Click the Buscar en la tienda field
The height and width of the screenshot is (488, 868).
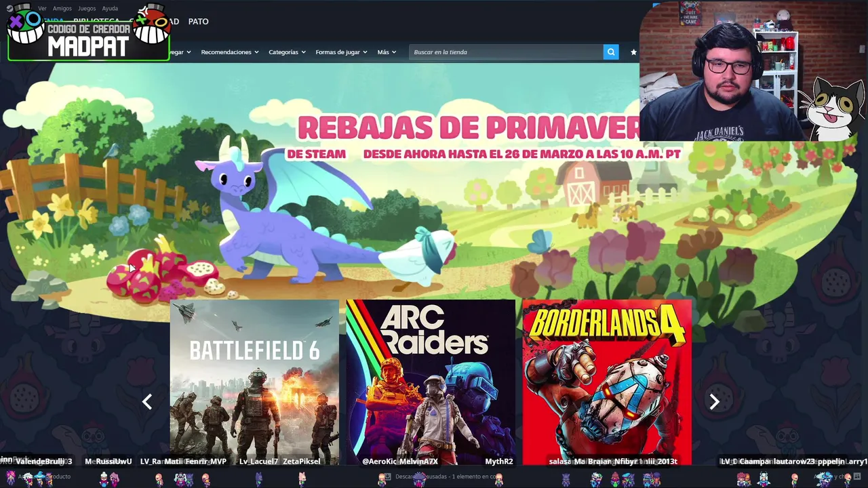coord(506,52)
